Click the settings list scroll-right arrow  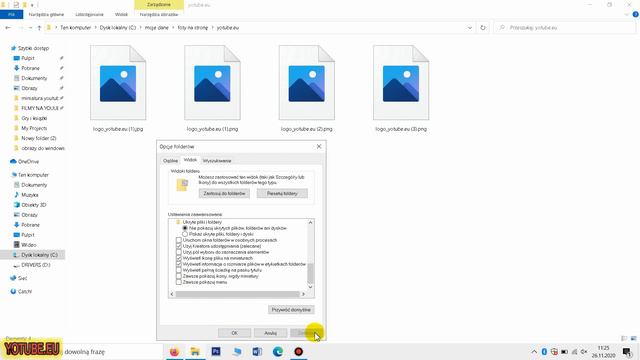pyautogui.click(x=303, y=294)
